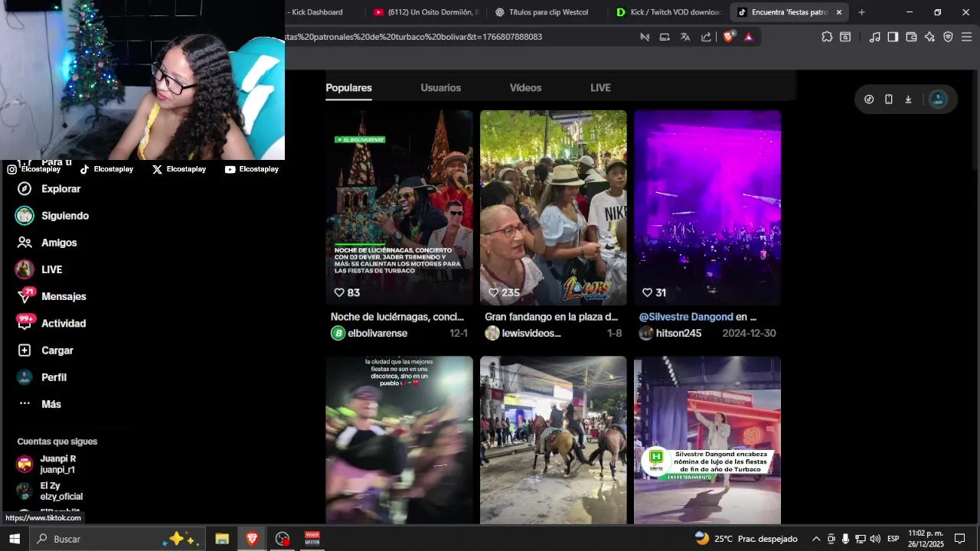The width and height of the screenshot is (980, 551).
Task: Click the Brave Rewards triangle icon
Action: point(749,37)
